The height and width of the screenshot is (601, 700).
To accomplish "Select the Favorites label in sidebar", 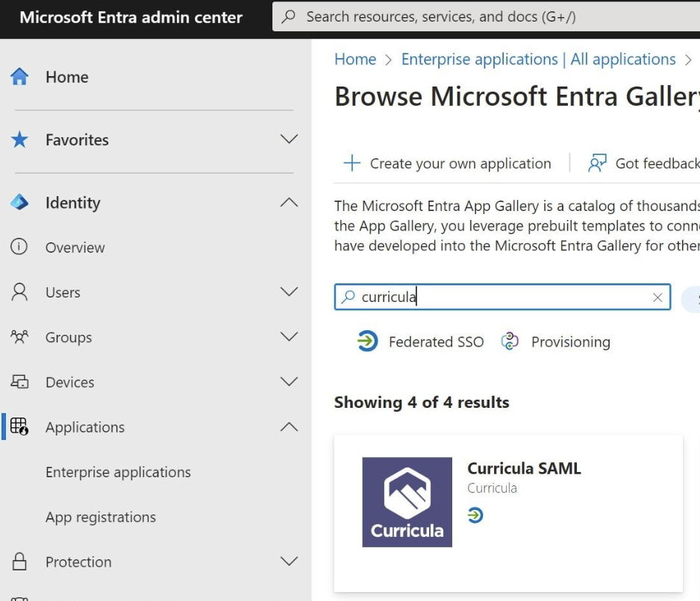I will click(77, 140).
